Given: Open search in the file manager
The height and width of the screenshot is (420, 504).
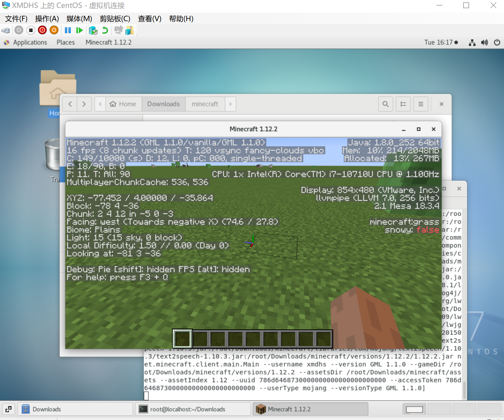Looking at the screenshot, I should [x=386, y=104].
